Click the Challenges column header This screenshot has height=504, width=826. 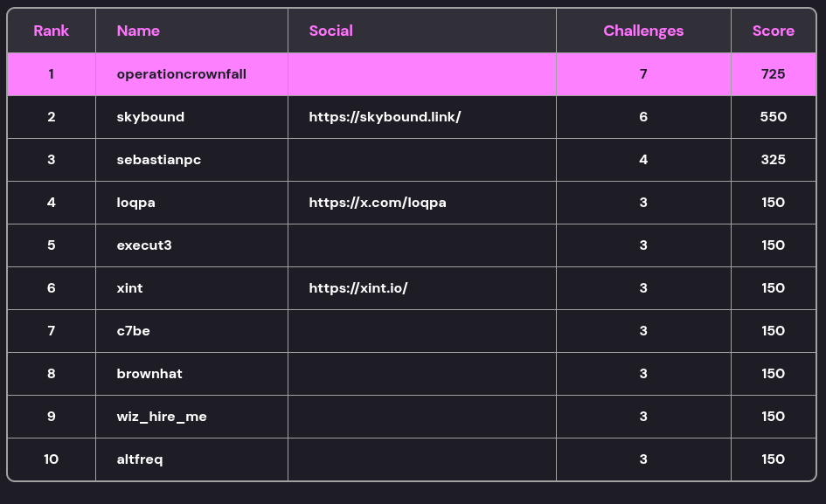(643, 31)
